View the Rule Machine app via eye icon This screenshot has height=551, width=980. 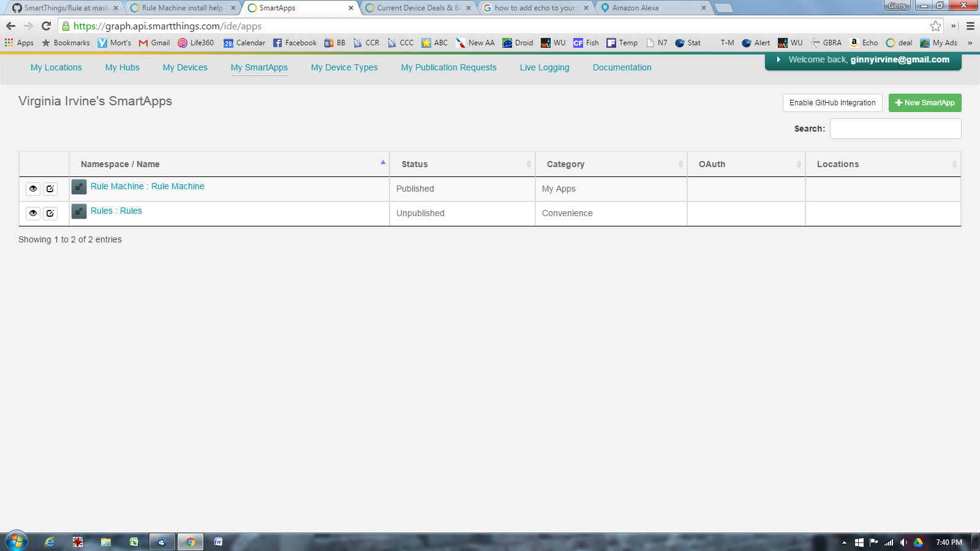click(33, 189)
